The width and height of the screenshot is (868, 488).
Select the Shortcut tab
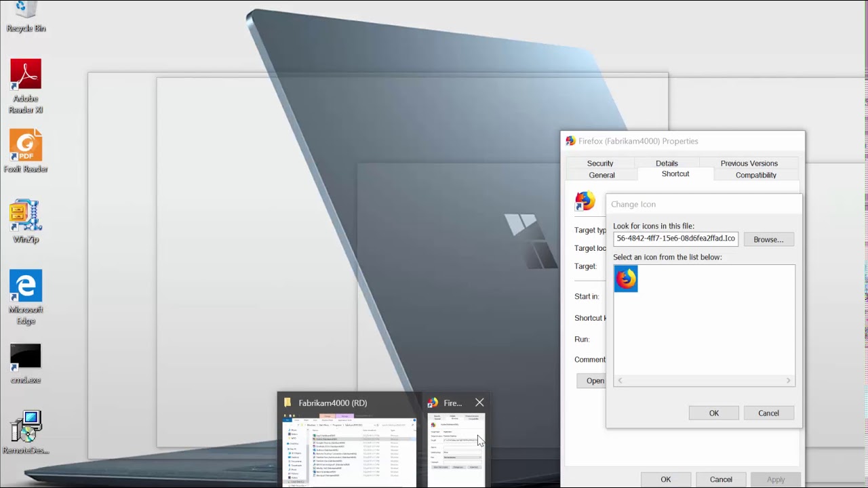point(675,174)
